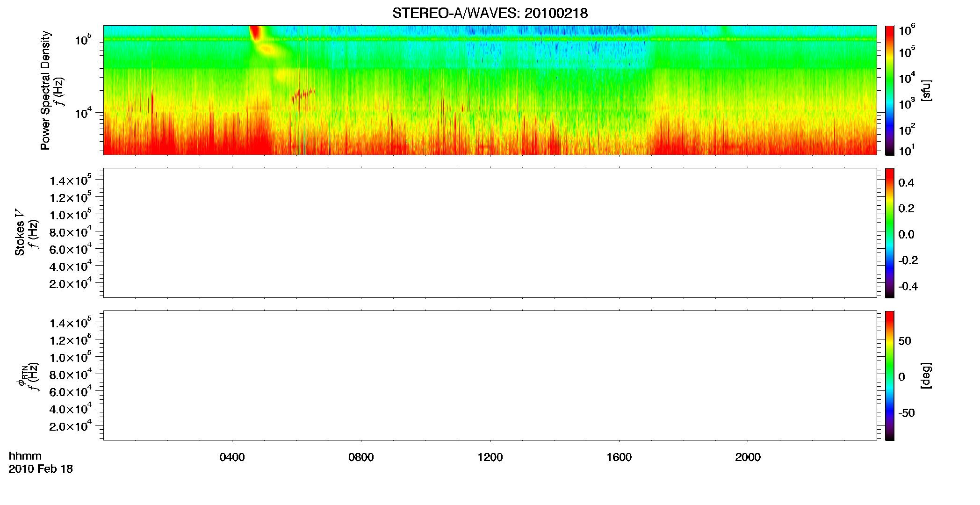Viewport: 980px width, 505px height.
Task: Select the 50 label on degrees color bar
Action: 905,341
